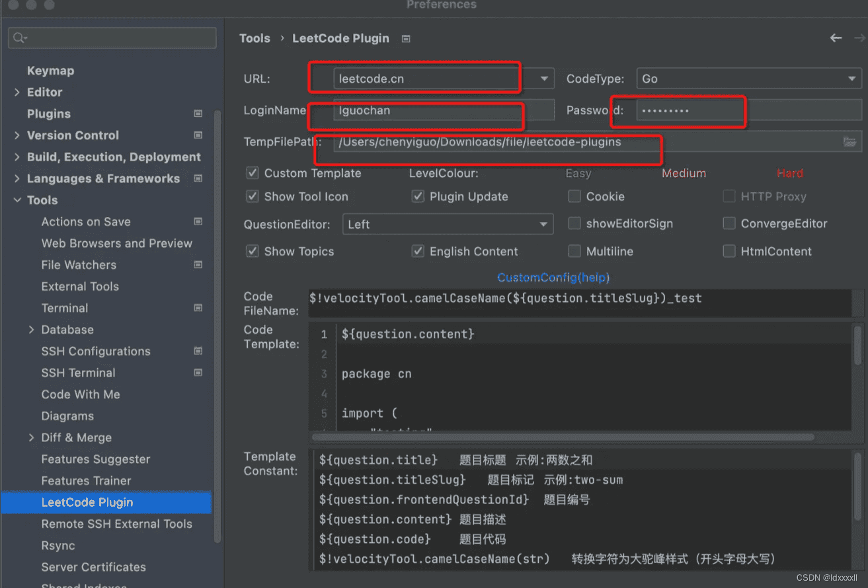Screen dimensions: 868x588
Task: Pick the Easy level colour
Action: coord(578,173)
